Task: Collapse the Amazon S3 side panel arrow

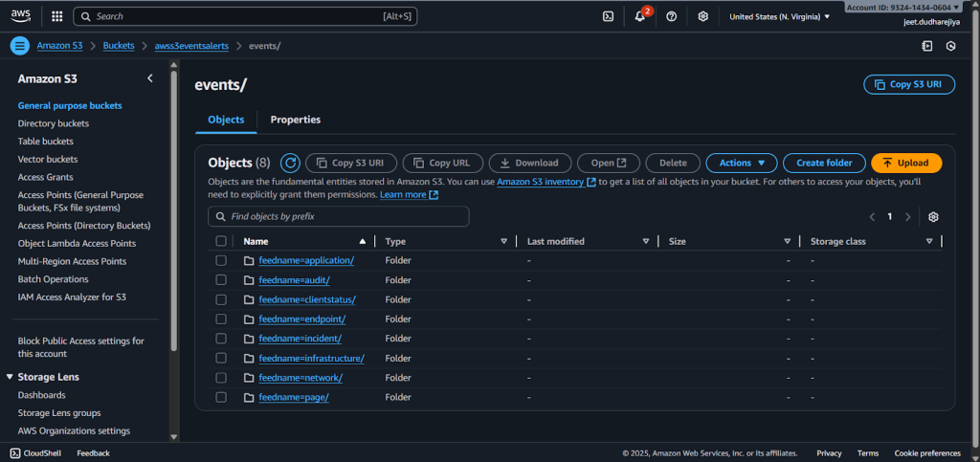Action: (150, 78)
